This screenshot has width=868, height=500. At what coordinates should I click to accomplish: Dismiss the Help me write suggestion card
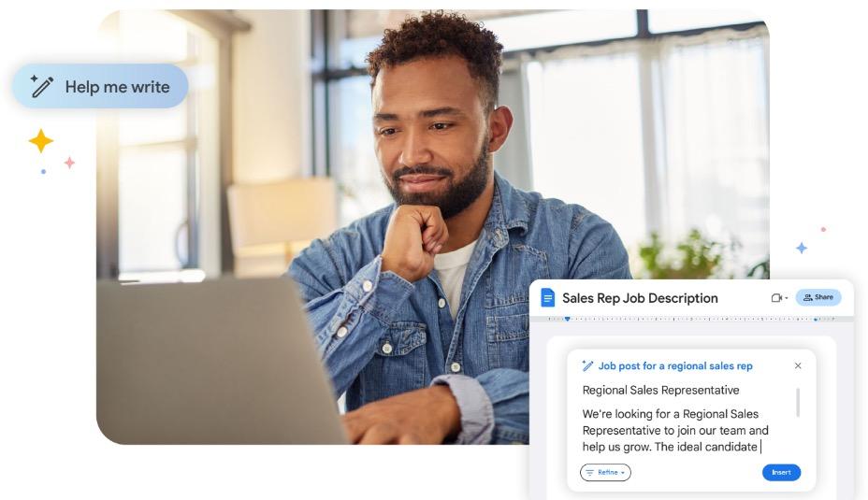pos(798,365)
